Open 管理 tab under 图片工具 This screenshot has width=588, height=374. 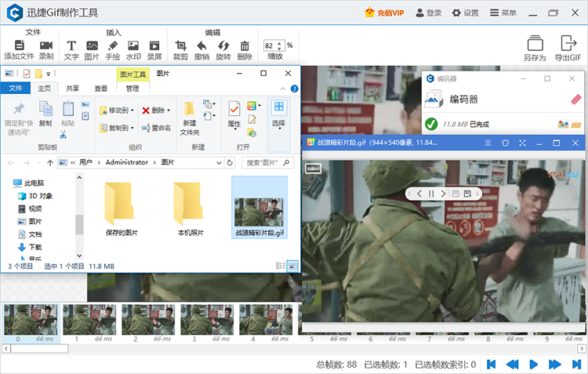point(132,88)
